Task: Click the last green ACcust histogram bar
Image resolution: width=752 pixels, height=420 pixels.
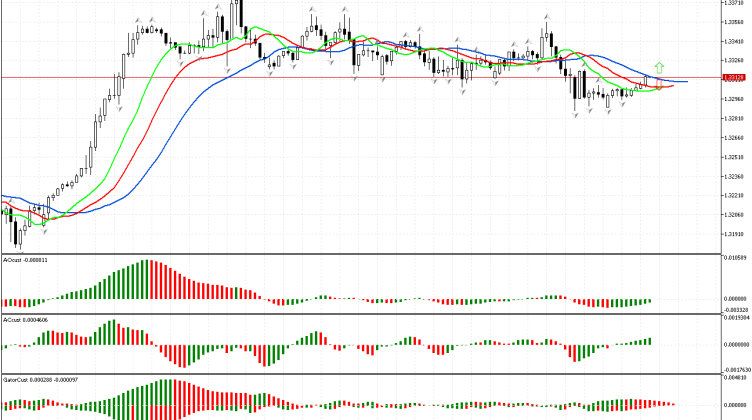Action: click(x=648, y=342)
